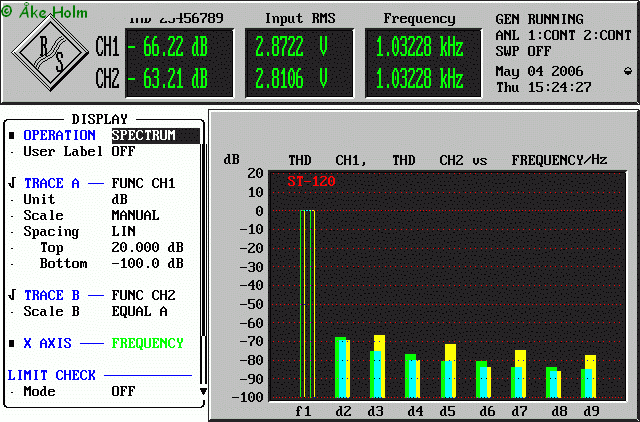This screenshot has width=640, height=422.
Task: Toggle the TRACE B checkmark
Action: pyautogui.click(x=12, y=294)
